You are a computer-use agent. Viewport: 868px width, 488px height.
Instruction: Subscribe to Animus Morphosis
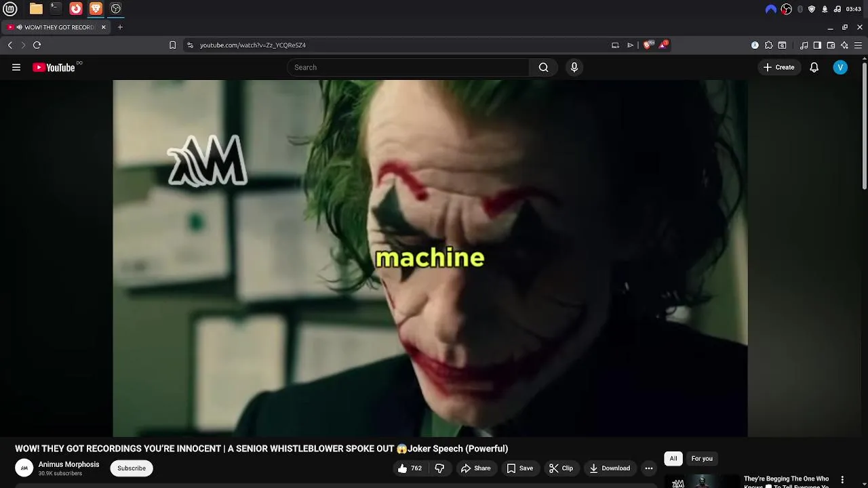[x=132, y=468]
